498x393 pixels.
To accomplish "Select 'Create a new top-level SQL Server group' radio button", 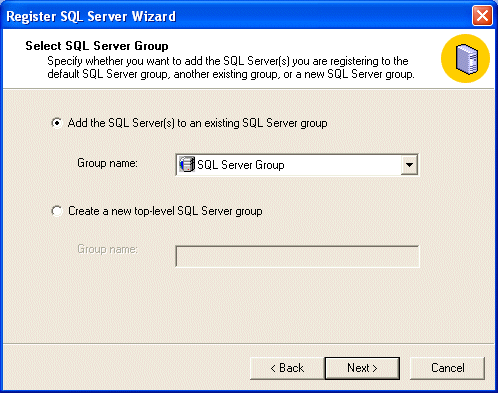I will point(57,211).
